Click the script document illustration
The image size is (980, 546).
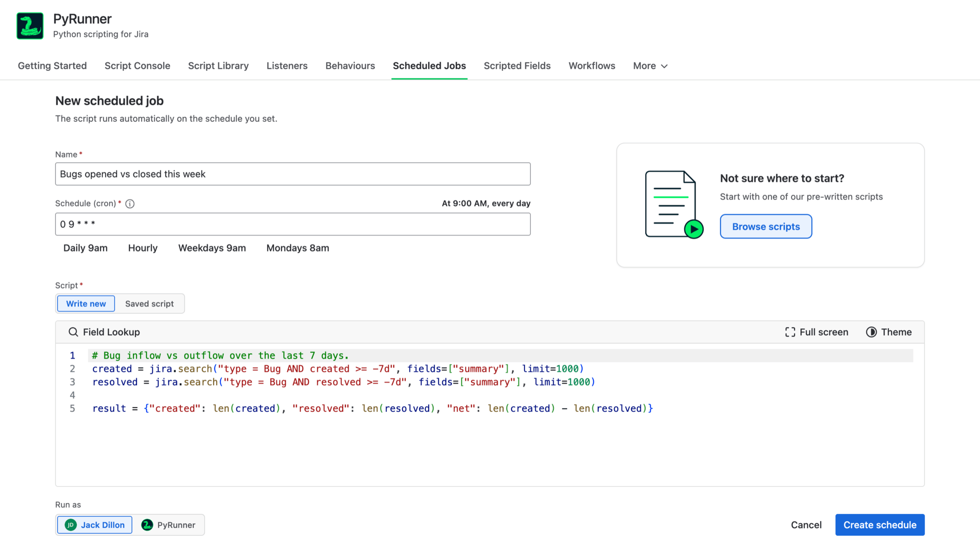674,204
